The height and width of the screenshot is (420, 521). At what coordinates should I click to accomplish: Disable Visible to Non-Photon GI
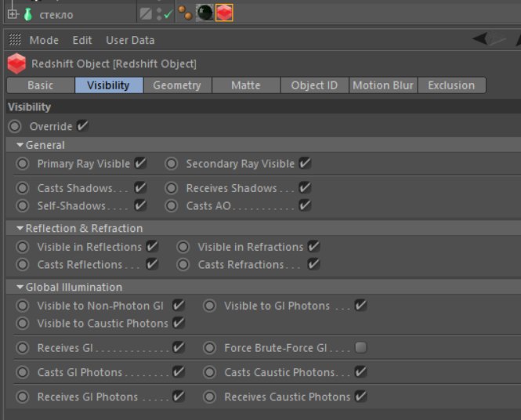coord(179,306)
